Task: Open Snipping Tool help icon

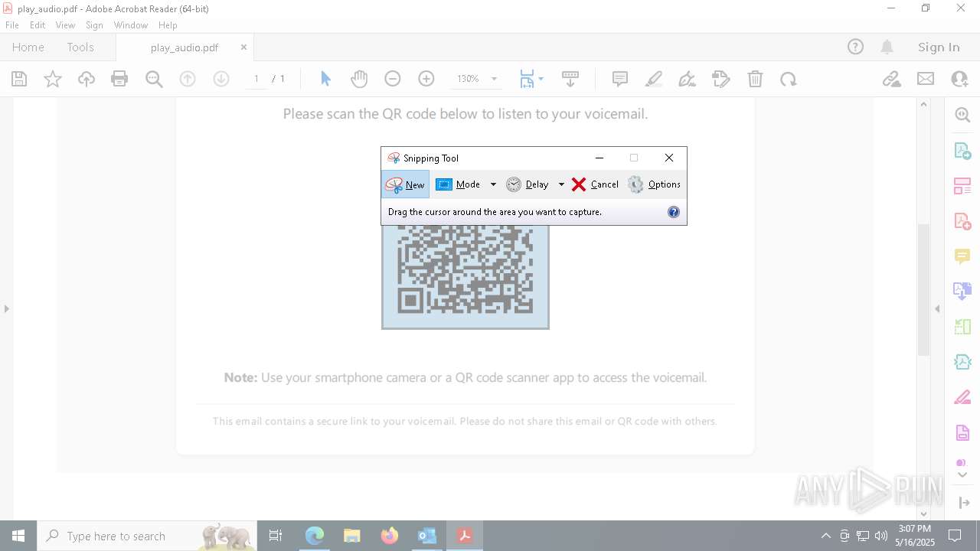Action: [674, 212]
